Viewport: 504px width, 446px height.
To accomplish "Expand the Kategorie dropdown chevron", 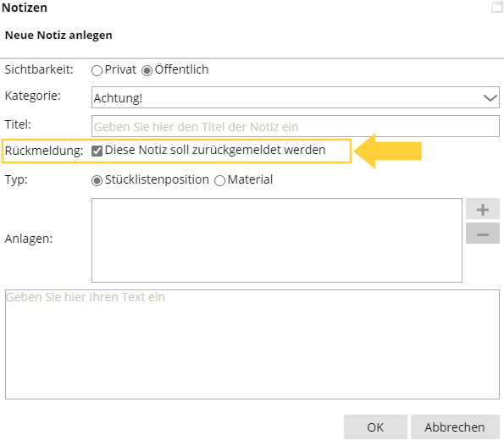I will pyautogui.click(x=490, y=97).
